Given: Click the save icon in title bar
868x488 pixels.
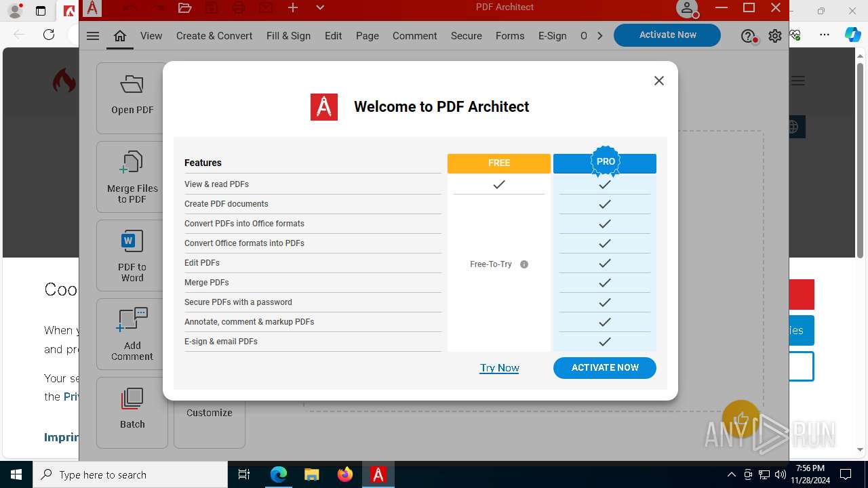Looking at the screenshot, I should click(x=212, y=7).
